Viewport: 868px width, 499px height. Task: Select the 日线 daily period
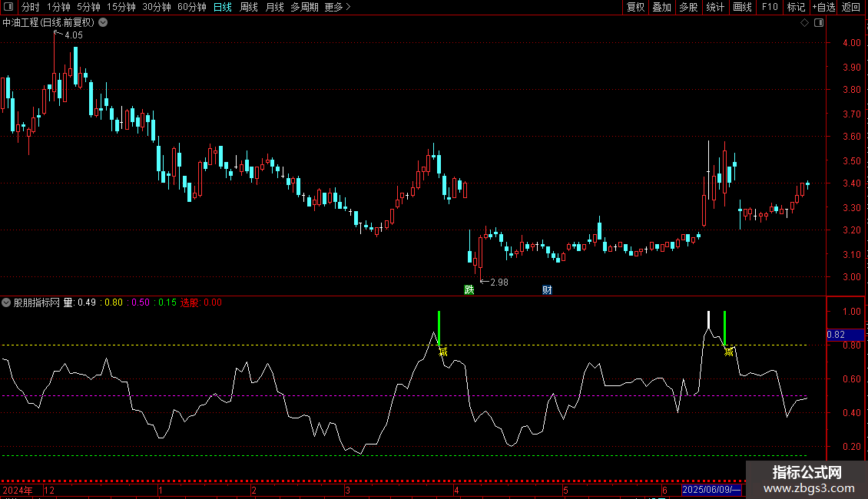click(223, 7)
